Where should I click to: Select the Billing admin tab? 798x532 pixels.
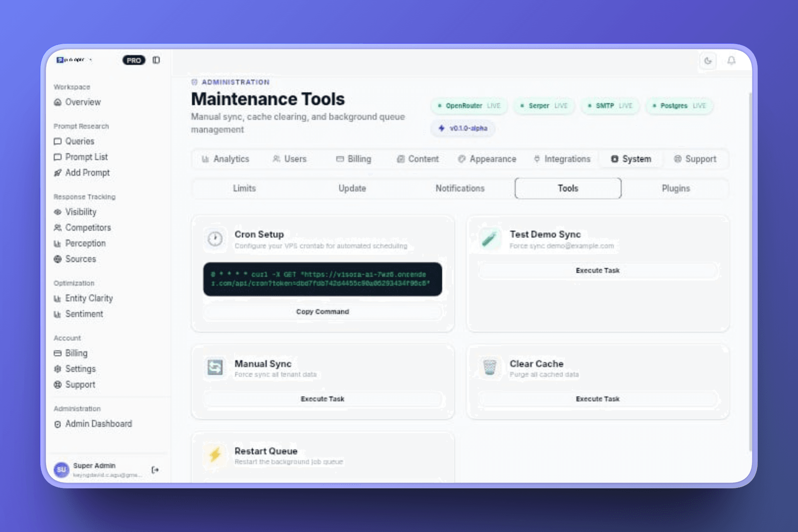tap(354, 159)
